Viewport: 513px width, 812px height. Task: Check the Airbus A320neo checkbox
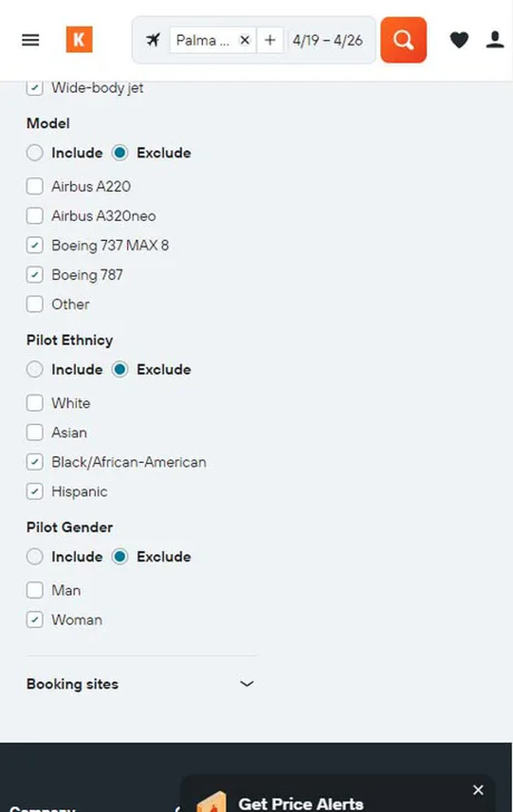(x=35, y=216)
